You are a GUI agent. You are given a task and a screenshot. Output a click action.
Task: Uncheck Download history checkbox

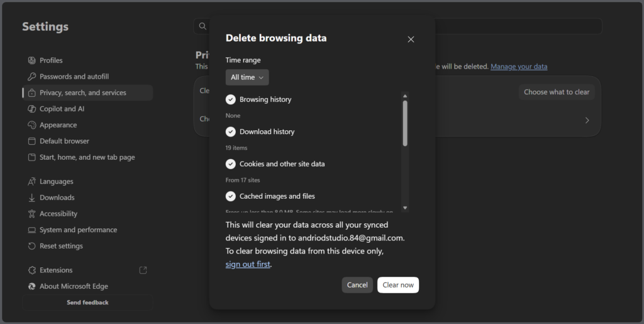230,132
